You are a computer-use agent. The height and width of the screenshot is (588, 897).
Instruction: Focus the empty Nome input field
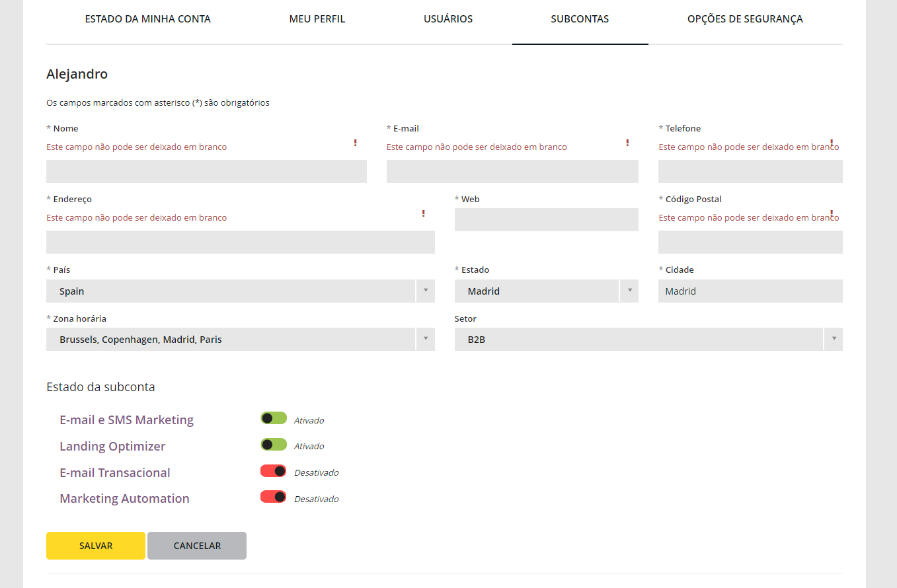tap(206, 171)
